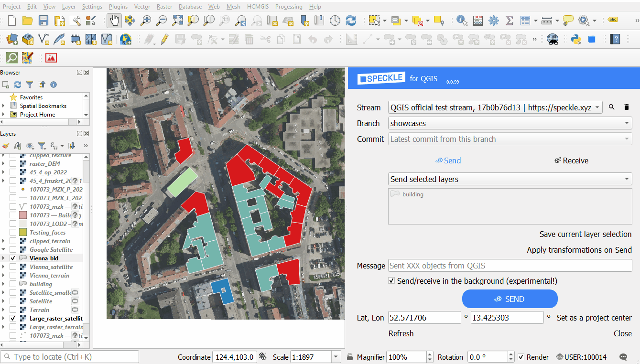
Task: Open the Branch showcases dropdown
Action: [x=510, y=123]
